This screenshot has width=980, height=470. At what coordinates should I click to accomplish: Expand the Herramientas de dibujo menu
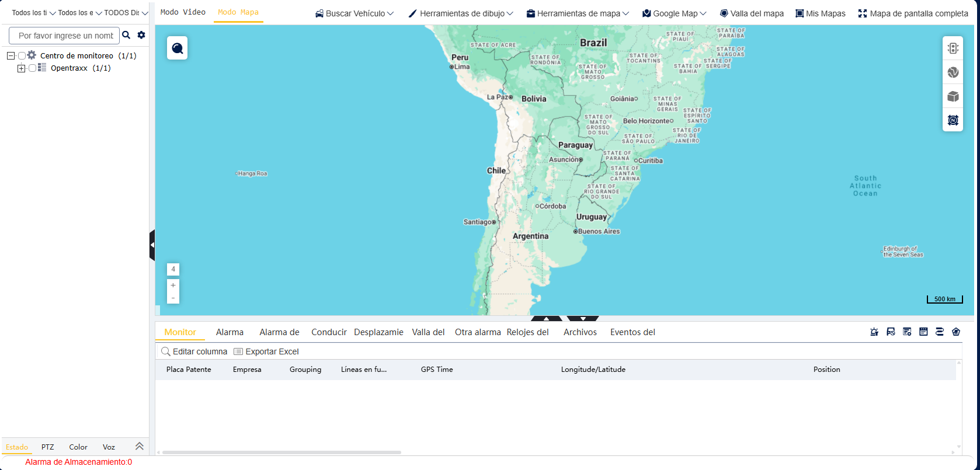(461, 13)
